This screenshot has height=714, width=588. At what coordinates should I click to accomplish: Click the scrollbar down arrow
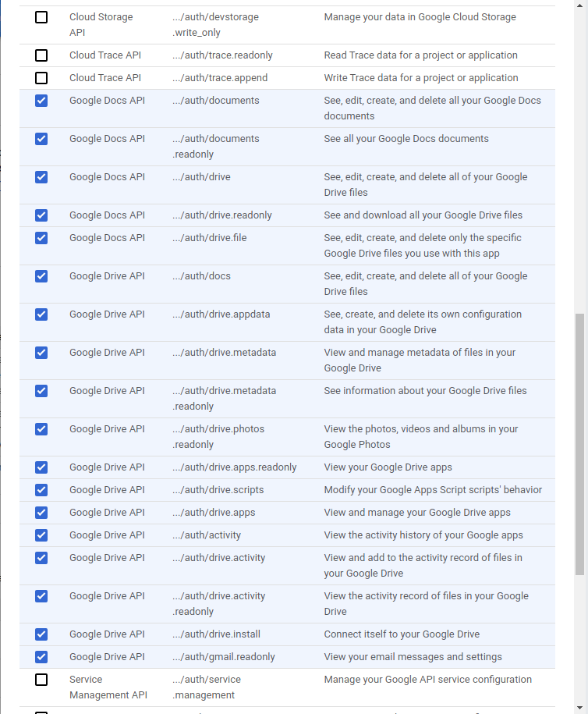tap(579, 708)
